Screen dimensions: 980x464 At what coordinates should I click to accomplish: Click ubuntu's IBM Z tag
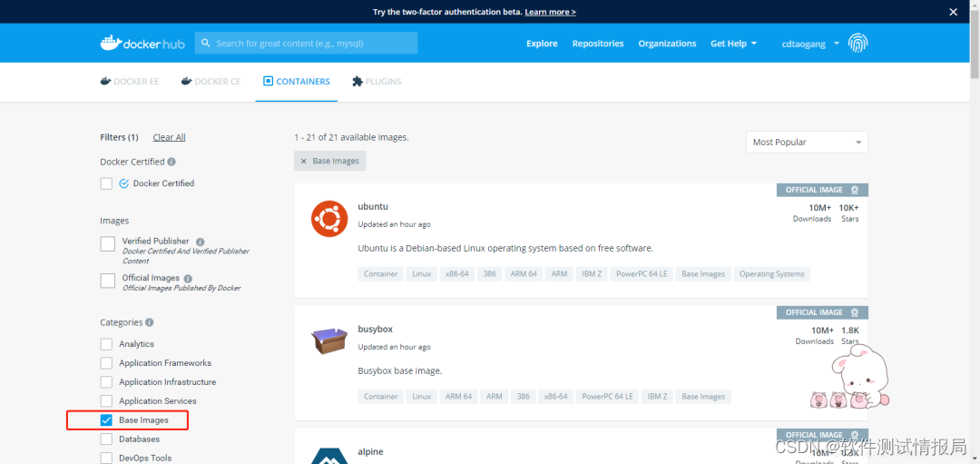click(592, 274)
